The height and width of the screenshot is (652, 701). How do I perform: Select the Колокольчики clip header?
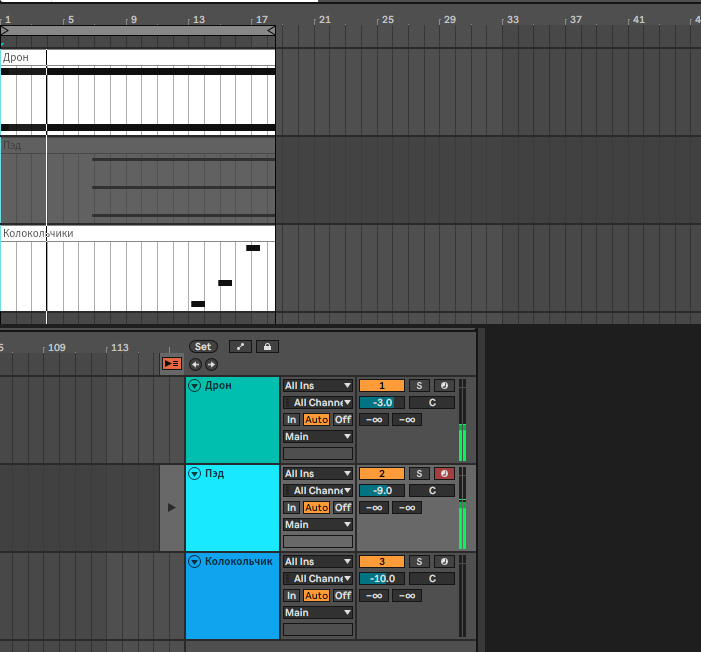click(x=138, y=233)
